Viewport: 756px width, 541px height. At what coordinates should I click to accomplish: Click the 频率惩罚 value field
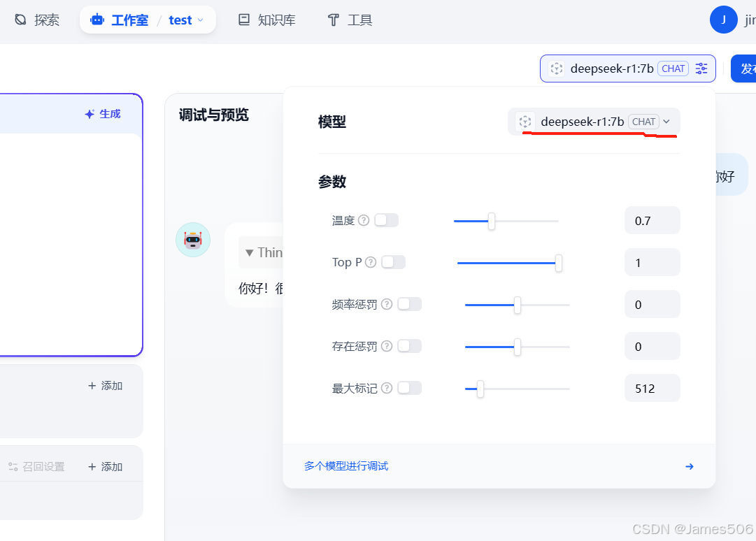[652, 305]
